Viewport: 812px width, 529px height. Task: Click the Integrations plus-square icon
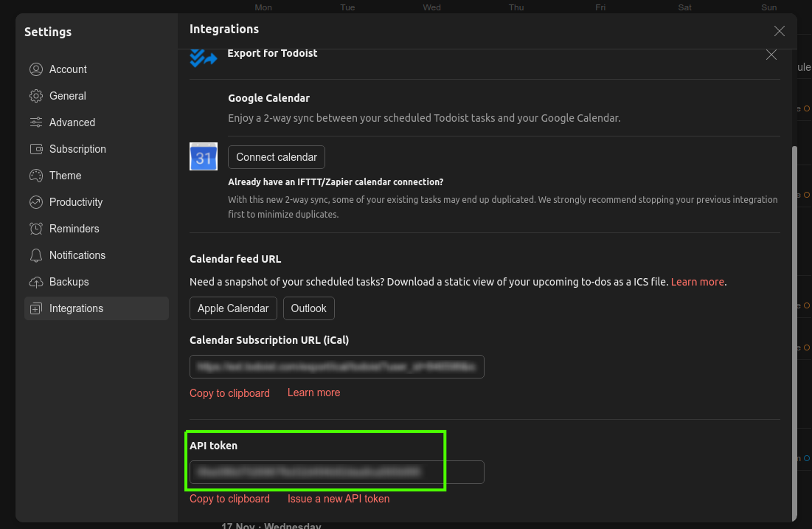coord(35,309)
